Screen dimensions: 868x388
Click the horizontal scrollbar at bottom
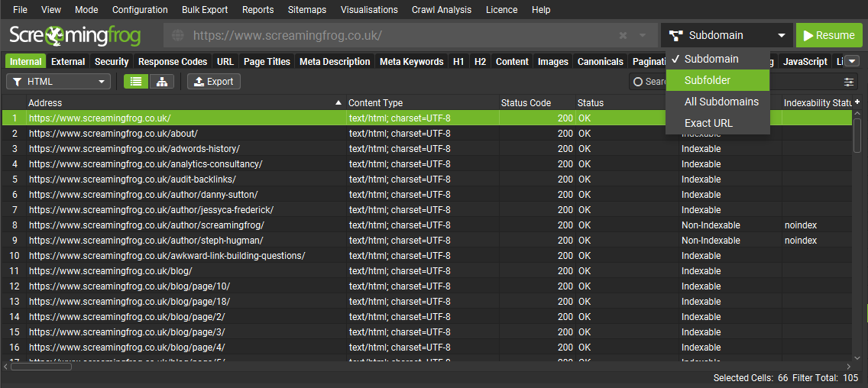click(x=41, y=367)
